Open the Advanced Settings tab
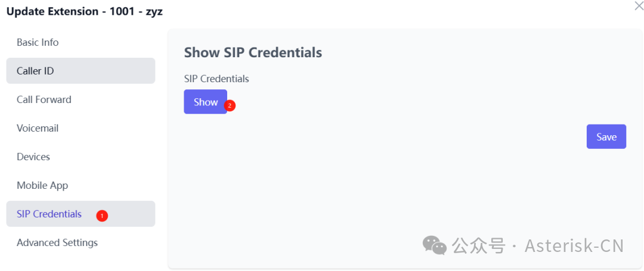 coord(57,242)
